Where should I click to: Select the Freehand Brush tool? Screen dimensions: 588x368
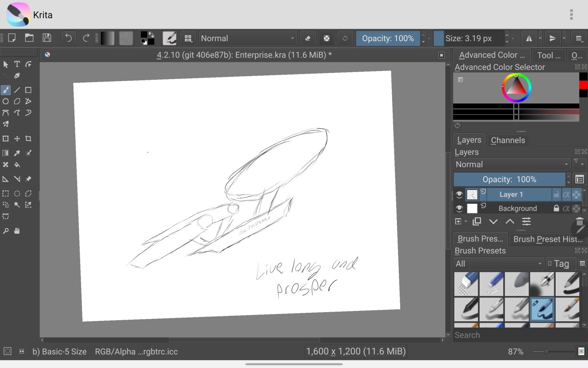(6, 90)
